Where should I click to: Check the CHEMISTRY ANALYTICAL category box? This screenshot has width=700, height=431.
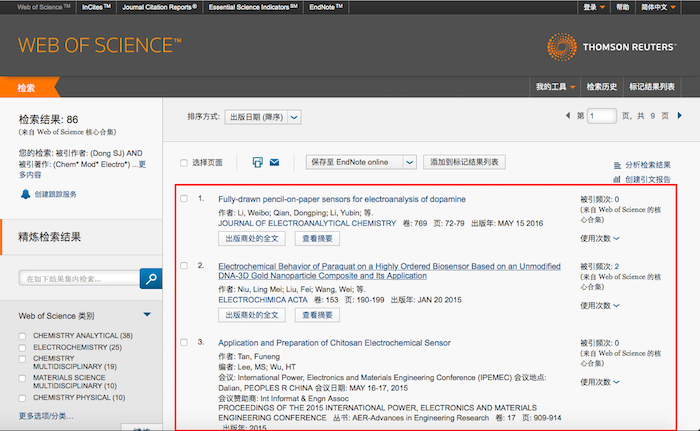(23, 335)
